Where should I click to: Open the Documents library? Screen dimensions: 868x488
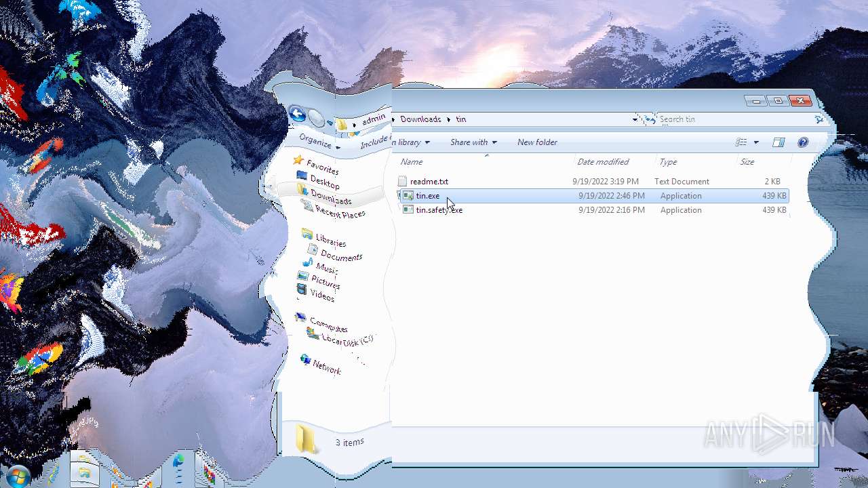(x=341, y=255)
